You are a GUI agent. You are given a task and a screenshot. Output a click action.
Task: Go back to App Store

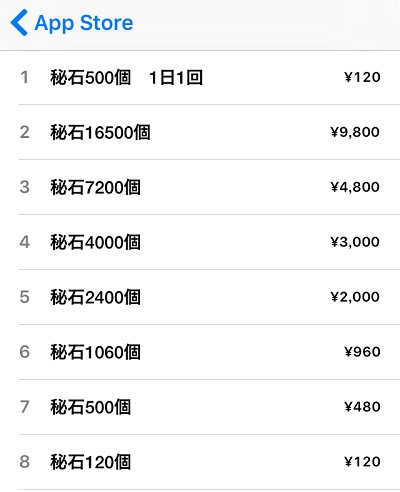(72, 23)
